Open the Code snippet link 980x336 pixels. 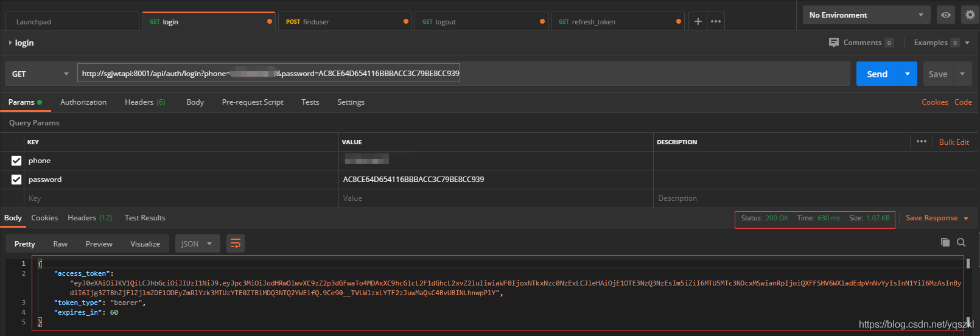click(x=963, y=102)
